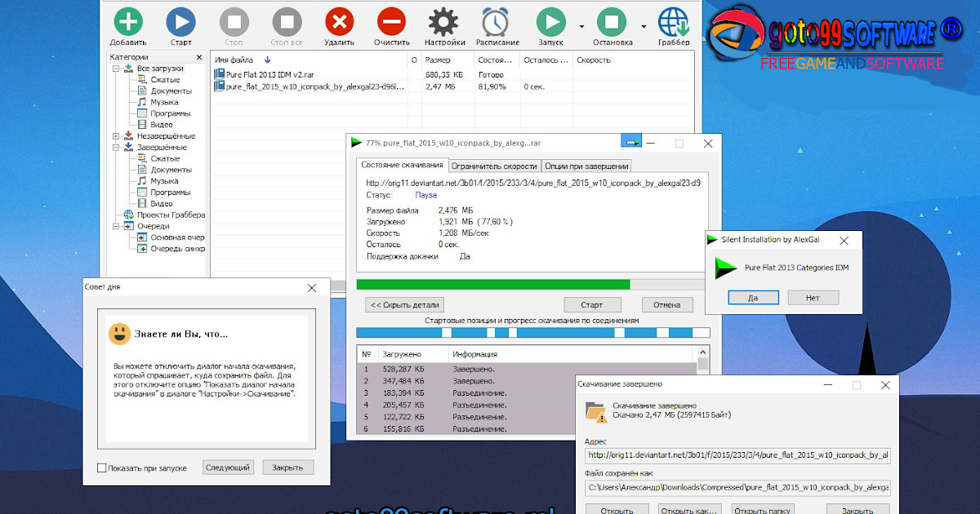
Task: Select connection row with 528,287 КБ
Action: click(528, 369)
